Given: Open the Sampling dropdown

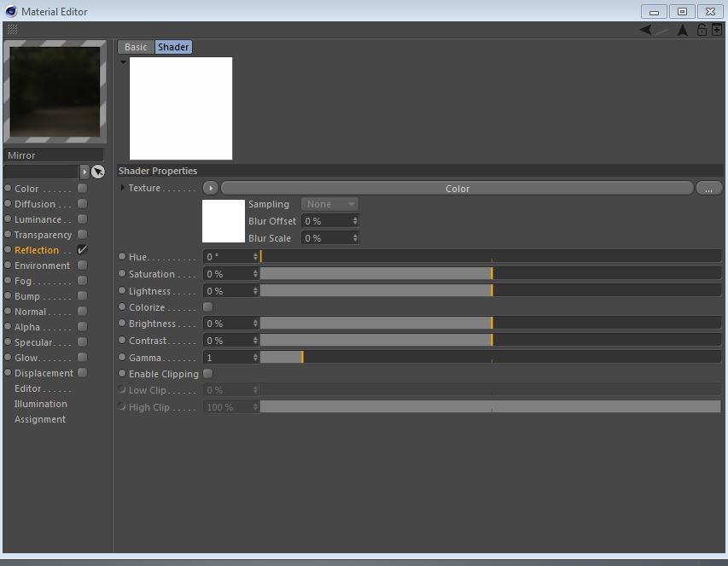Looking at the screenshot, I should point(329,204).
